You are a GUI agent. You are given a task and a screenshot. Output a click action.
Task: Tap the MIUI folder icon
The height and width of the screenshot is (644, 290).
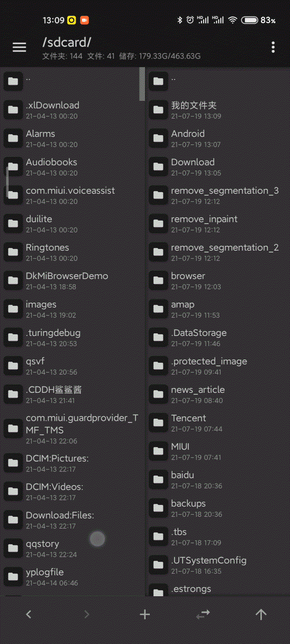tap(158, 451)
